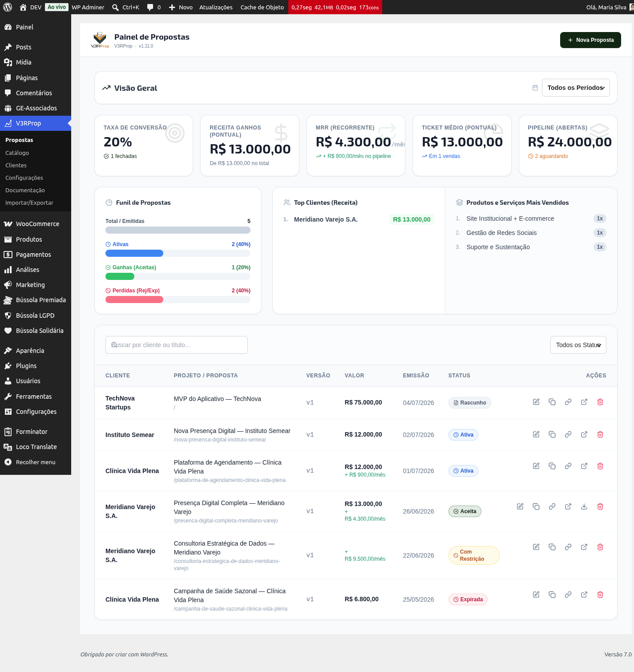The height and width of the screenshot is (672, 634).
Task: Open TechNova Startups proposal in new tab
Action: pos(584,402)
